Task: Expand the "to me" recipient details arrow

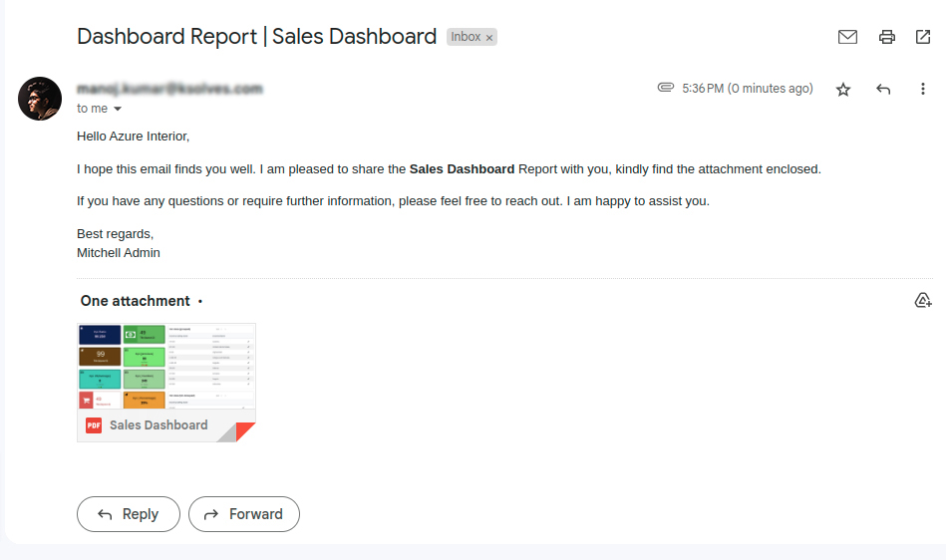Action: pos(118,109)
